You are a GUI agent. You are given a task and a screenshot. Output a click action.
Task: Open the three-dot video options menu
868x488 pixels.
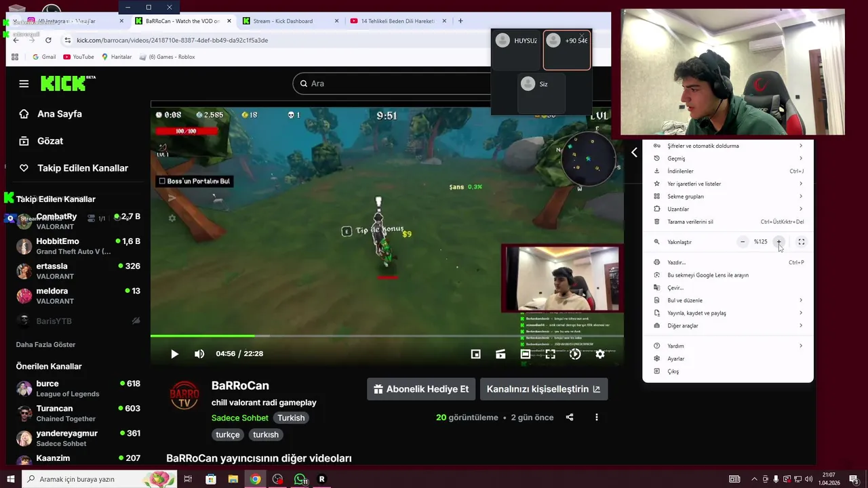pos(597,418)
